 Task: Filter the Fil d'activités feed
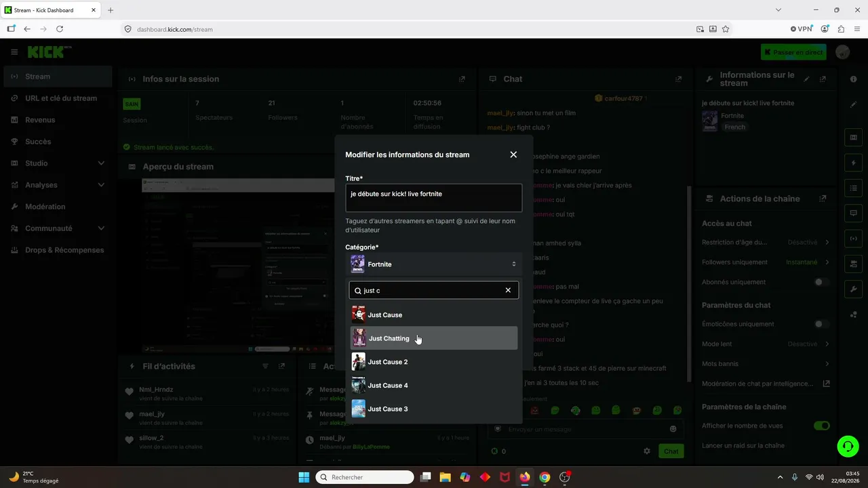[266, 366]
